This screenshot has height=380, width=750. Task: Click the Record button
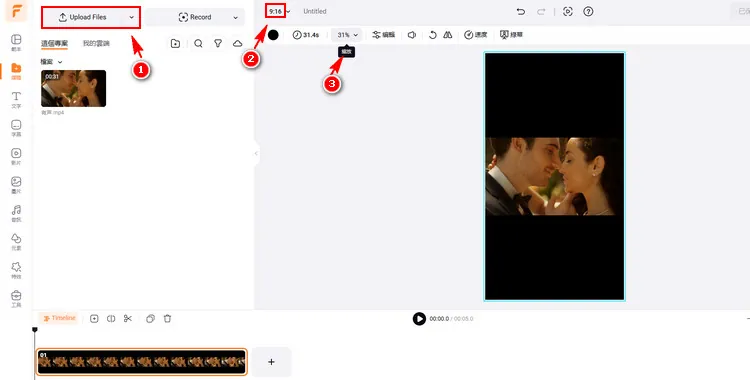pos(195,17)
